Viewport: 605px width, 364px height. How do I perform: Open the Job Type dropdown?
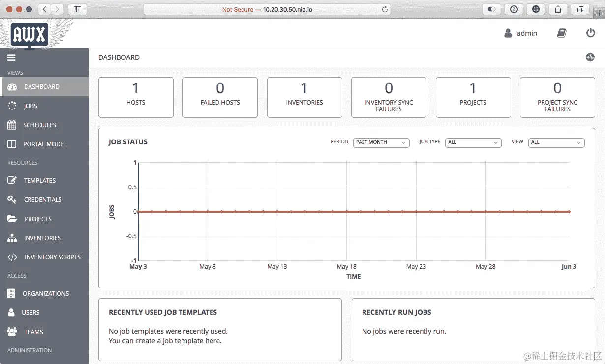coord(473,142)
